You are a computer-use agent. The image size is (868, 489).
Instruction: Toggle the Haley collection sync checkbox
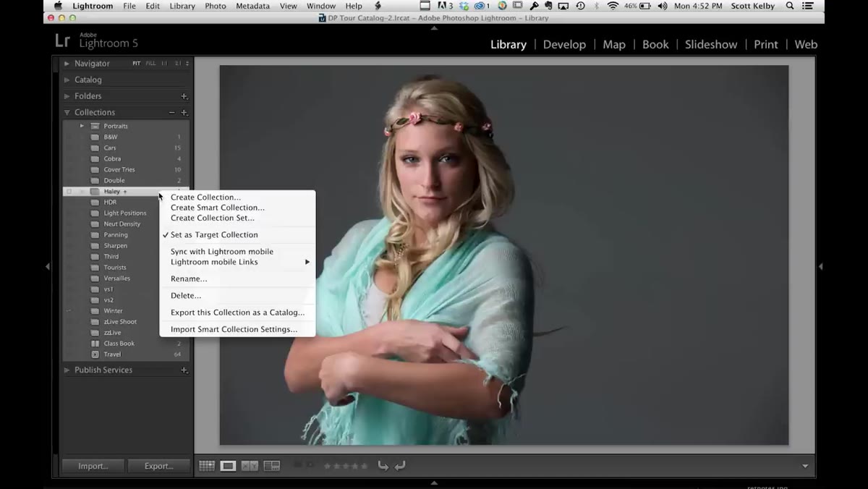pyautogui.click(x=69, y=192)
